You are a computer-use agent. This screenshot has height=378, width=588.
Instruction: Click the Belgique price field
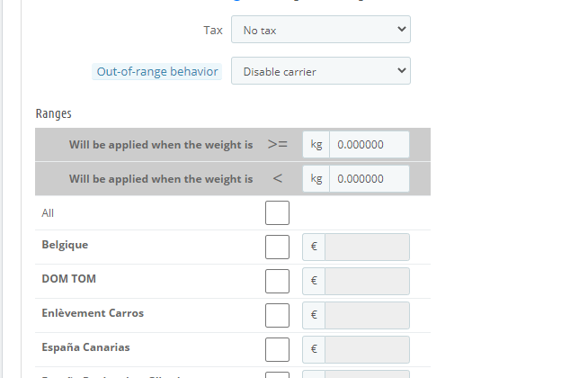pyautogui.click(x=367, y=247)
